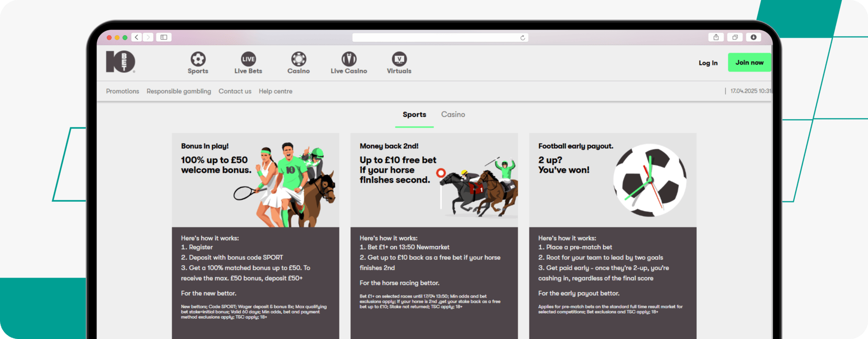Go forward with browser forward arrow
Viewport: 868px width, 339px height.
tap(148, 37)
